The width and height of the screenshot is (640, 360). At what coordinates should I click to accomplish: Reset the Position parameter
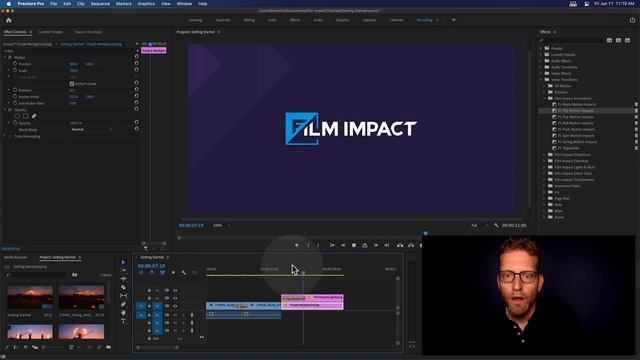click(x=136, y=63)
